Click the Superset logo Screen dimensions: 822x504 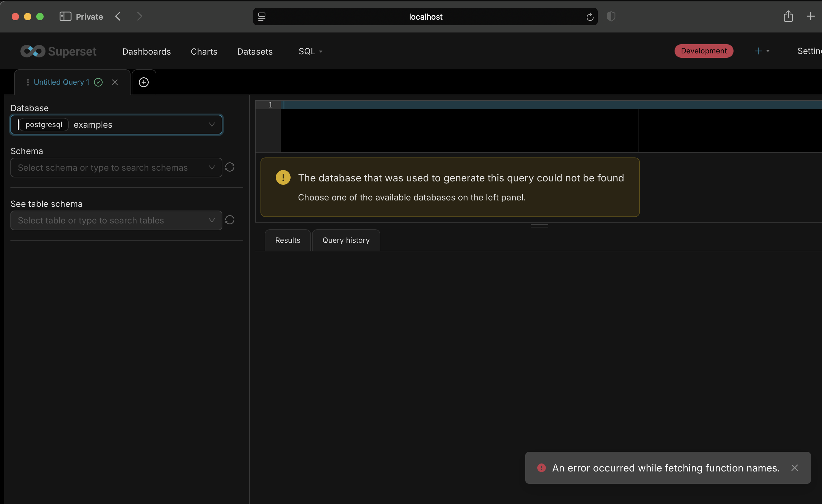tap(58, 51)
